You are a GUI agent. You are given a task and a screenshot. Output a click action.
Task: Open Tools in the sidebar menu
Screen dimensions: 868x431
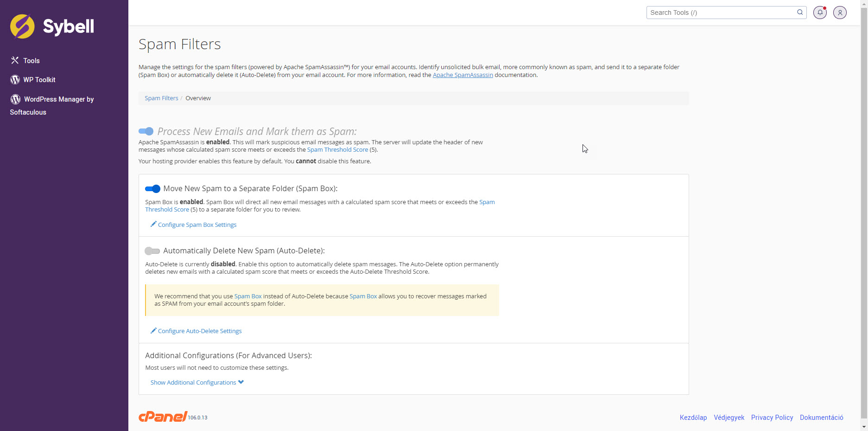pyautogui.click(x=32, y=61)
